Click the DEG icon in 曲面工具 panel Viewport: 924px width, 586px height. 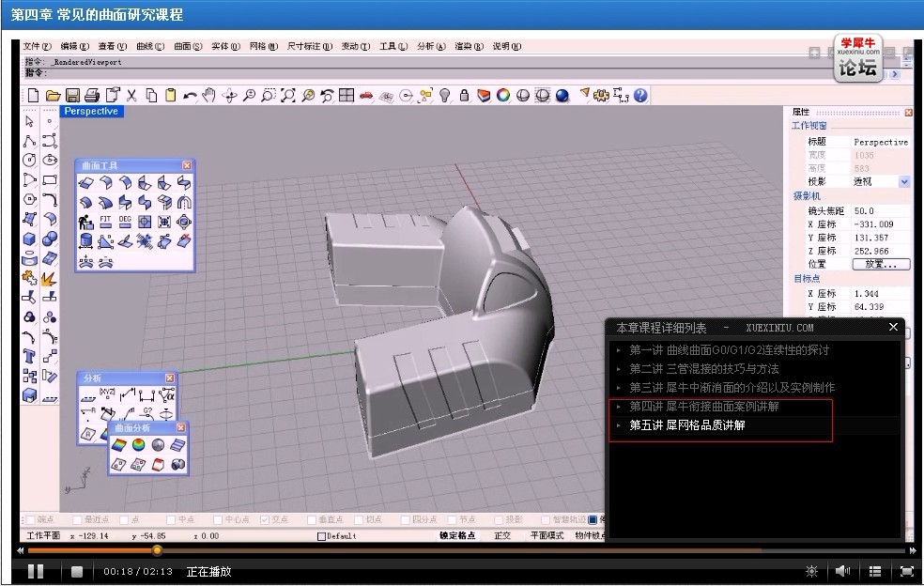(125, 222)
